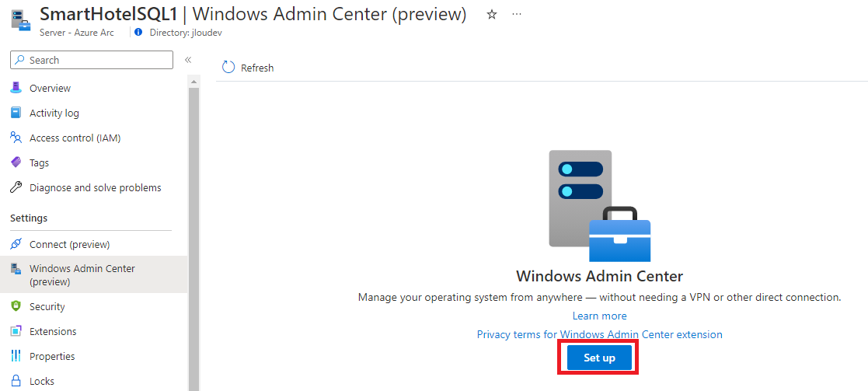Open the more options ellipsis
Viewport: 868px width, 391px height.
coord(517,15)
